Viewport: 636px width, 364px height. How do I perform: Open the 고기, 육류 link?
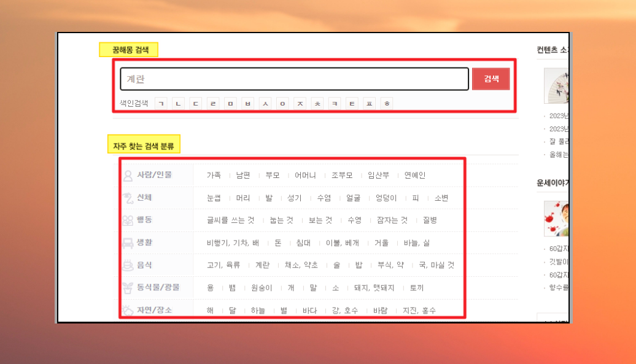(x=223, y=265)
